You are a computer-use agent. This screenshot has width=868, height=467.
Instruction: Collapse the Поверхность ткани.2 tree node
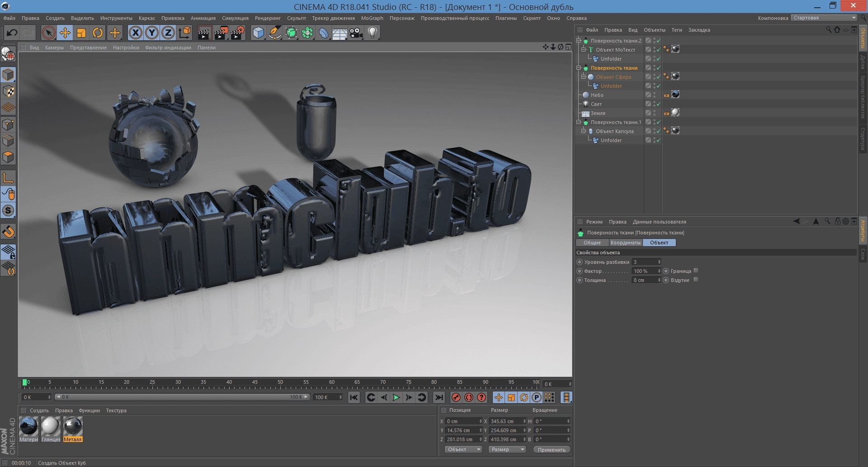pos(578,41)
